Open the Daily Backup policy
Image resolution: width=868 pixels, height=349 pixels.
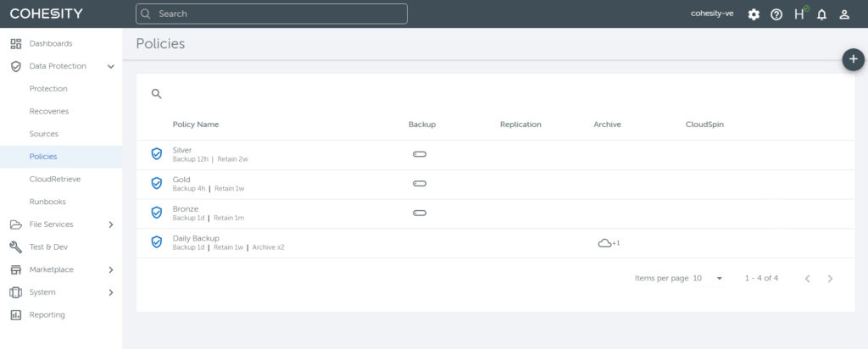pos(196,238)
